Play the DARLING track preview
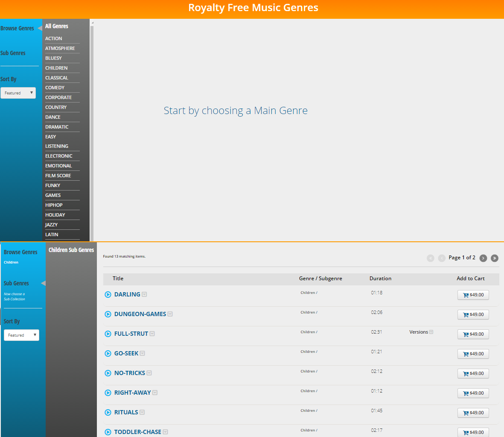 [108, 294]
